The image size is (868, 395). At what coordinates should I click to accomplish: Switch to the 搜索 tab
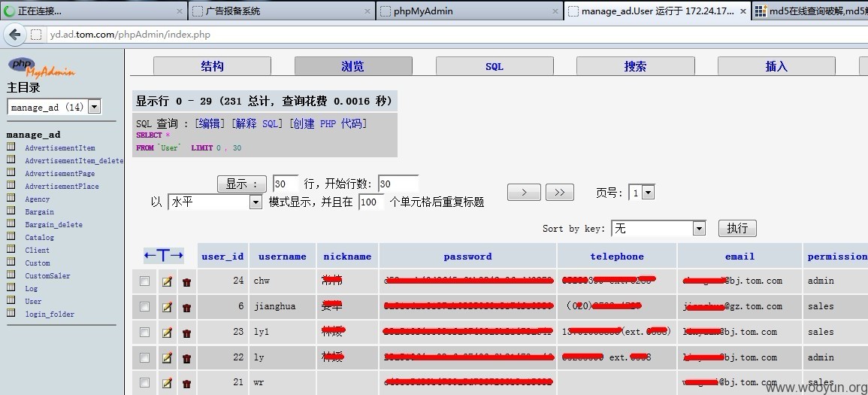(636, 66)
